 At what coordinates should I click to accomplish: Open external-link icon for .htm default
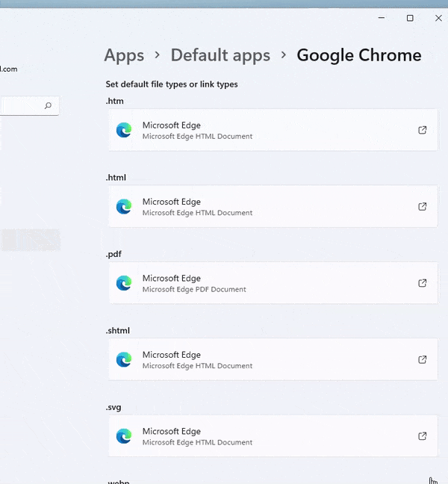point(422,130)
